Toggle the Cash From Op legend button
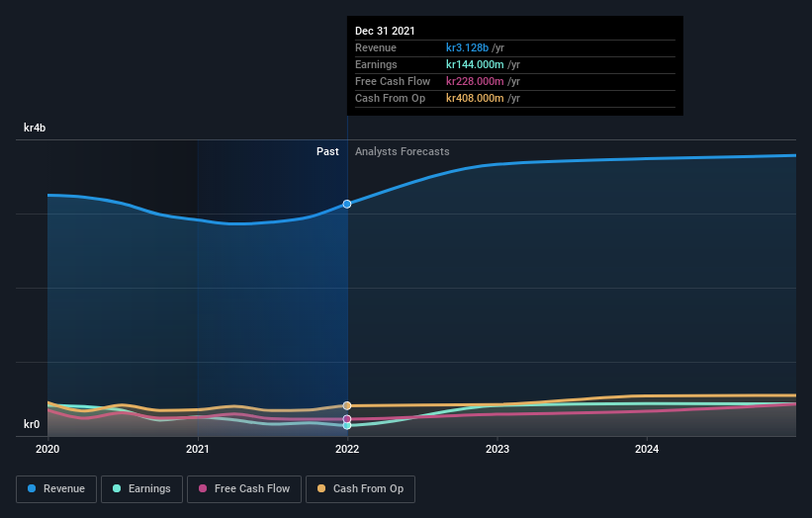 point(360,489)
